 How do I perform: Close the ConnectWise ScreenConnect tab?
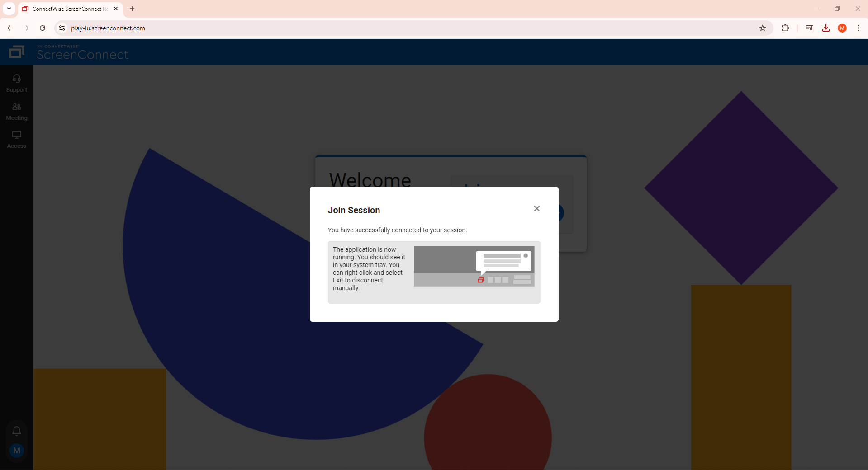point(116,9)
